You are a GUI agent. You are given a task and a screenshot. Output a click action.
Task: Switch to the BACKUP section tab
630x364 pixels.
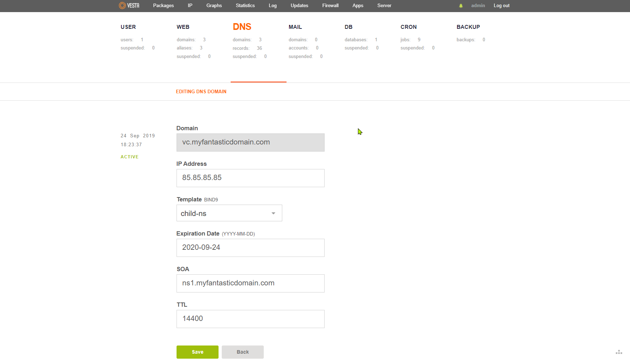[x=468, y=27]
